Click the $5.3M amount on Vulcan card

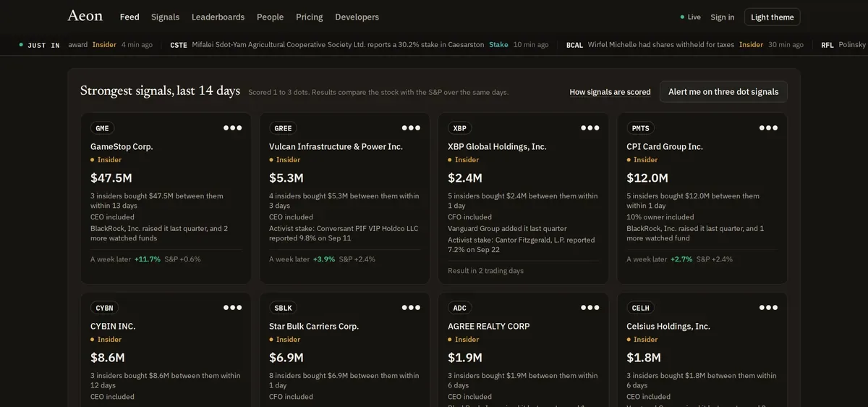point(286,177)
